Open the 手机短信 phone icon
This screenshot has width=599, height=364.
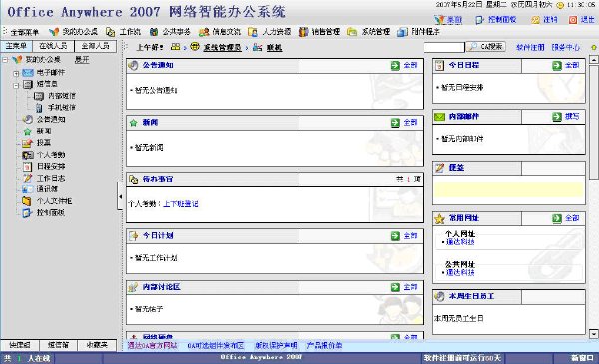39,108
